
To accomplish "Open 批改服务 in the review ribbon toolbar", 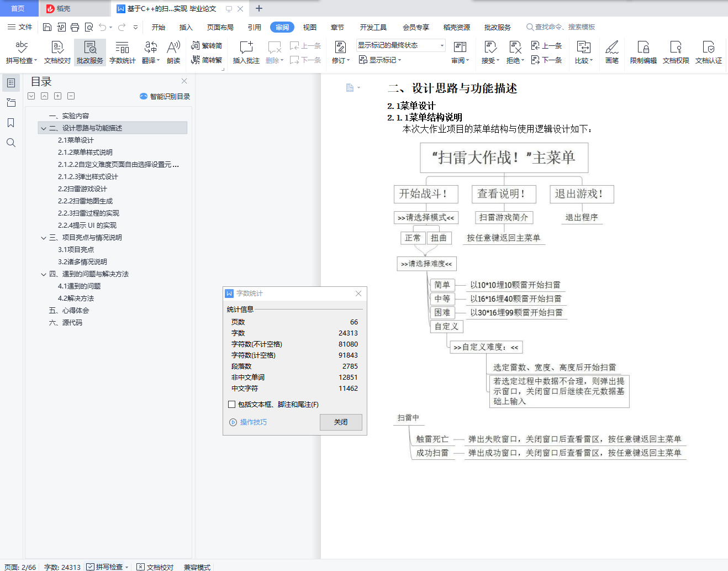I will pyautogui.click(x=90, y=53).
